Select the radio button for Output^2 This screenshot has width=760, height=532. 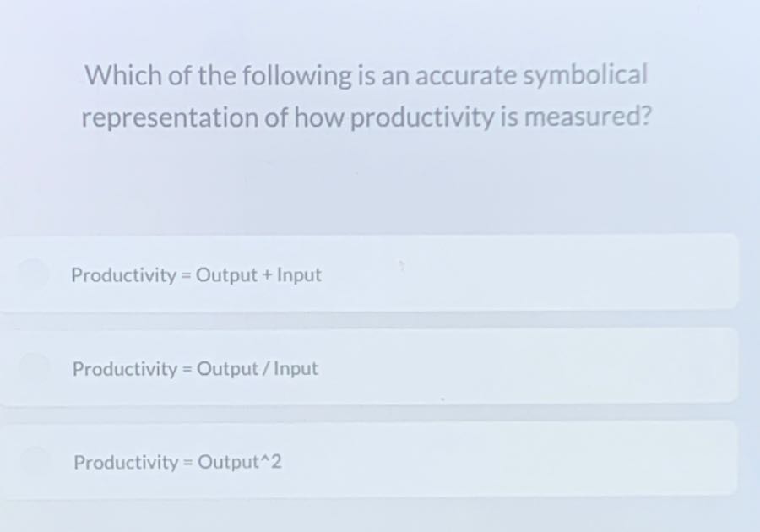click(x=34, y=459)
